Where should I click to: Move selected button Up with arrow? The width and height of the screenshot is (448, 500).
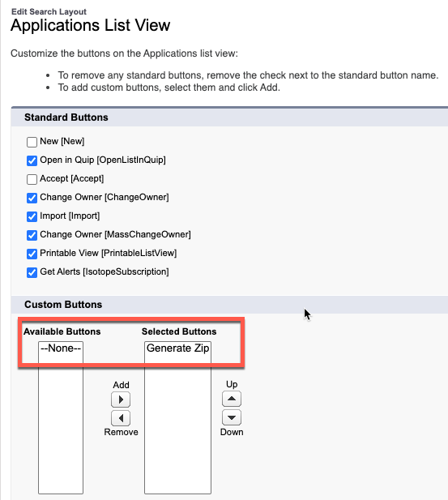(232, 399)
